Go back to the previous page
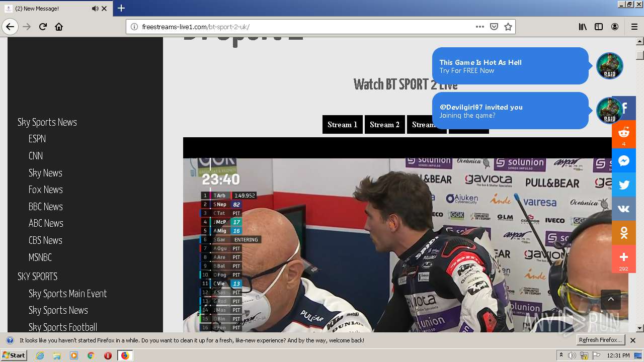 (10, 27)
